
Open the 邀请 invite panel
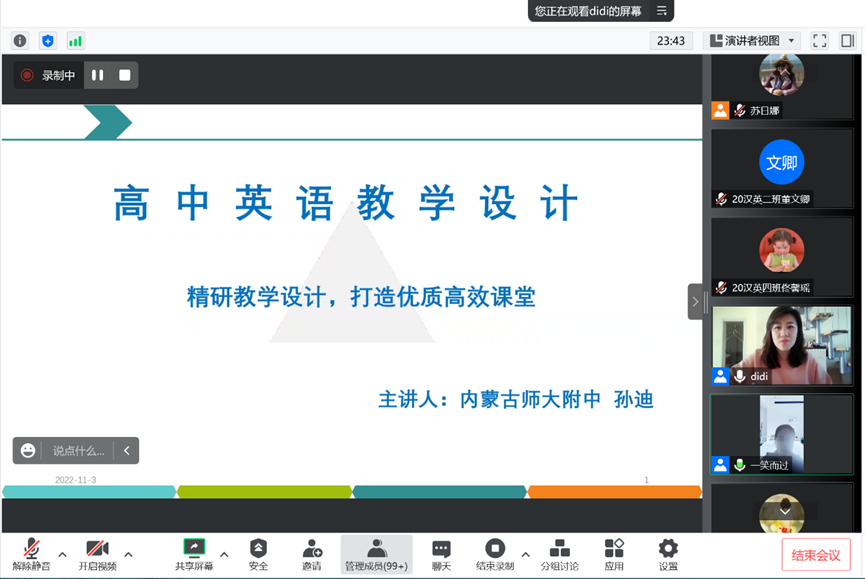(312, 555)
